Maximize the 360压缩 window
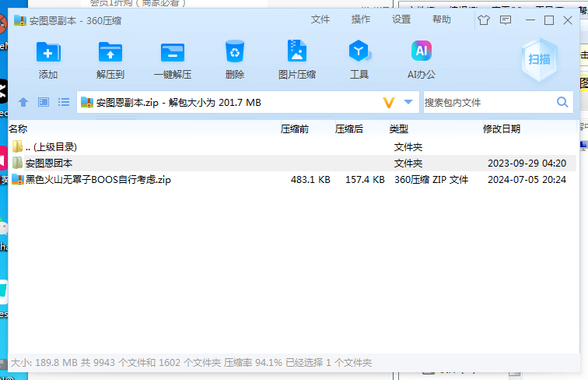 coord(549,20)
